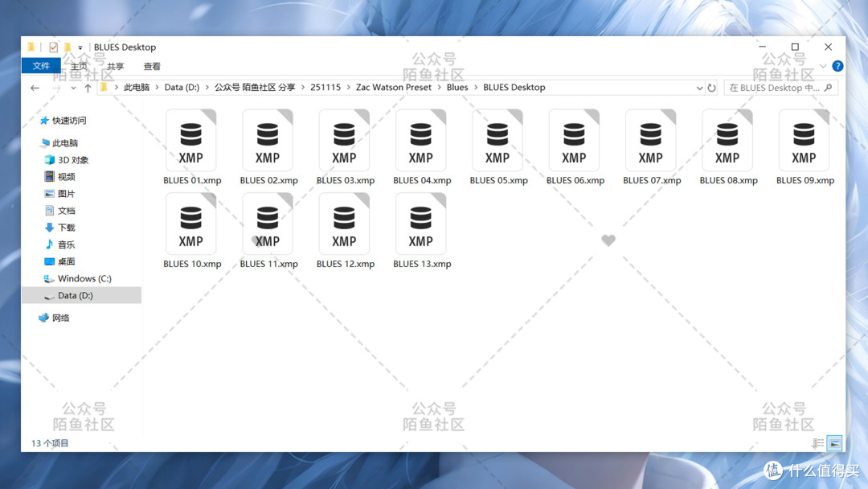The image size is (868, 489).
Task: Open 桌面 in the navigation pane
Action: (66, 261)
